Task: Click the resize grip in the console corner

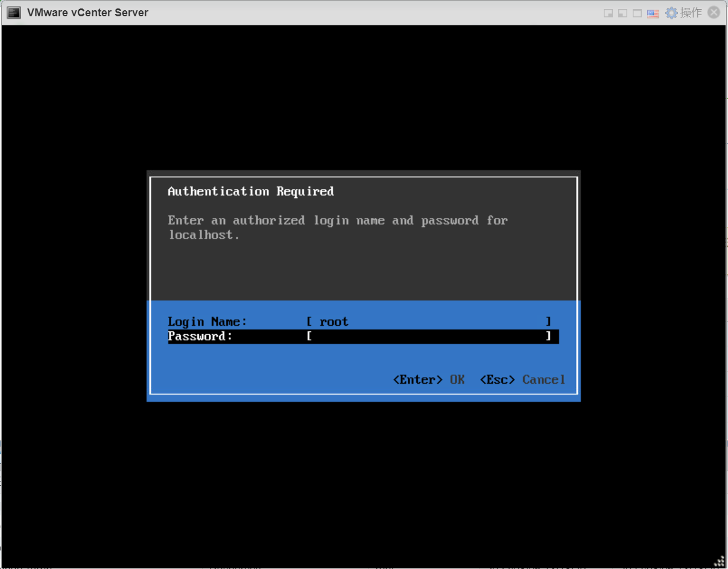Action: pos(718,561)
